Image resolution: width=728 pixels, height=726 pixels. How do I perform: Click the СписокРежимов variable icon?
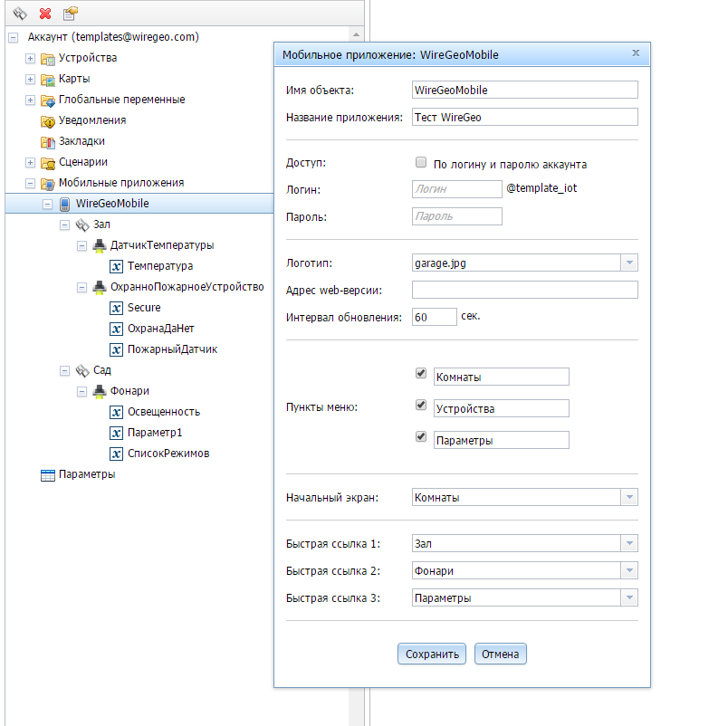[116, 454]
